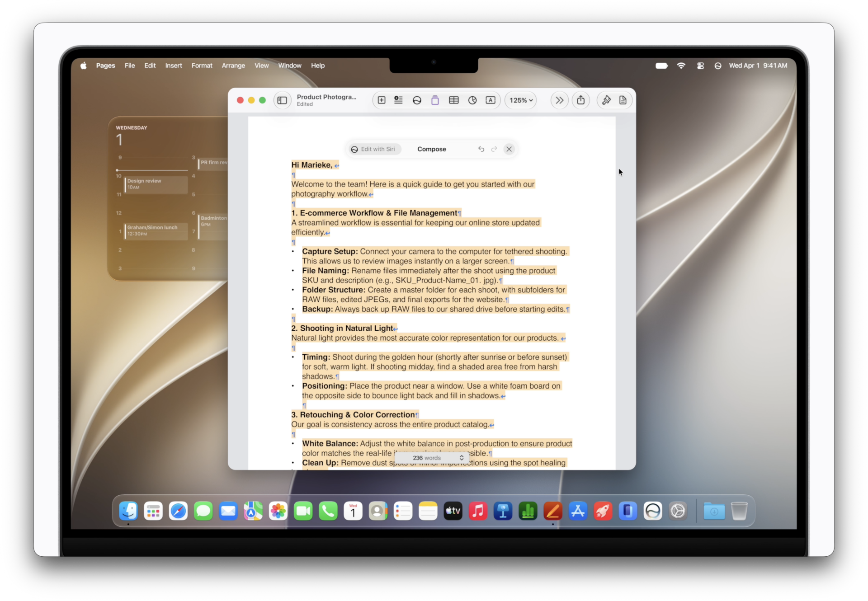Image resolution: width=868 pixels, height=601 pixels.
Task: Toggle the Format paintbrush inspector
Action: [606, 100]
